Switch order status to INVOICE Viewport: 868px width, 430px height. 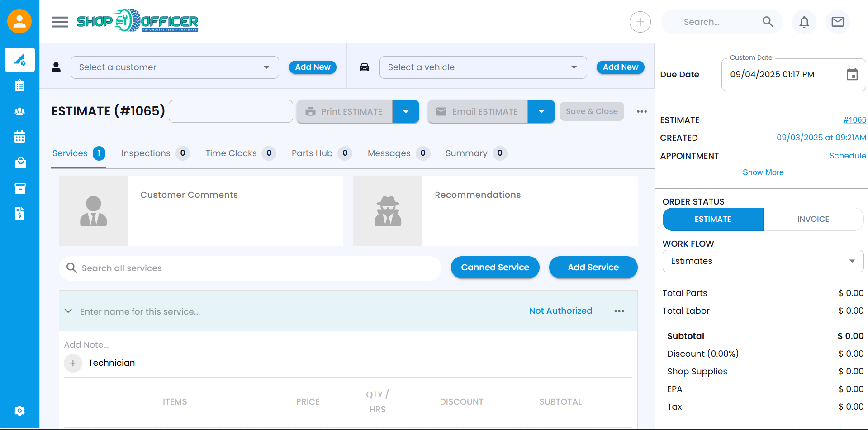click(813, 219)
